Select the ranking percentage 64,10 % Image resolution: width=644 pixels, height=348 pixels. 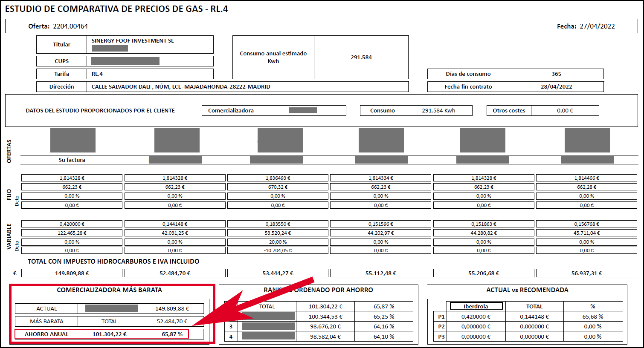[384, 336]
